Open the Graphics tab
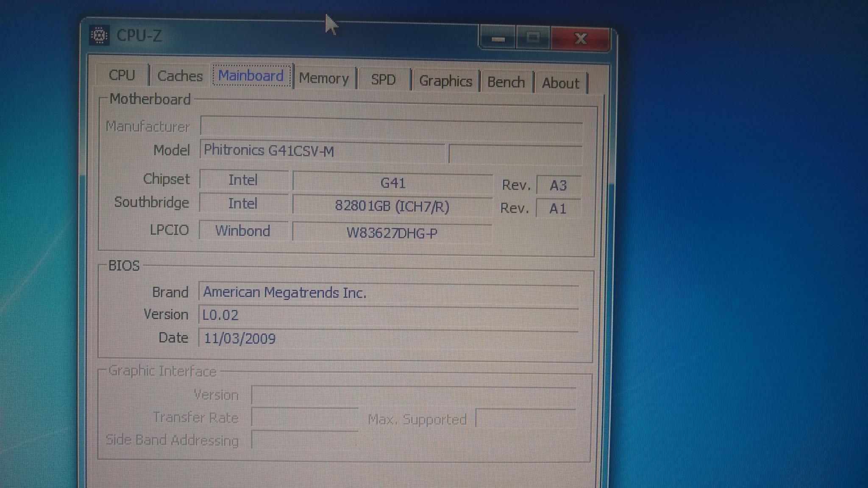 445,81
